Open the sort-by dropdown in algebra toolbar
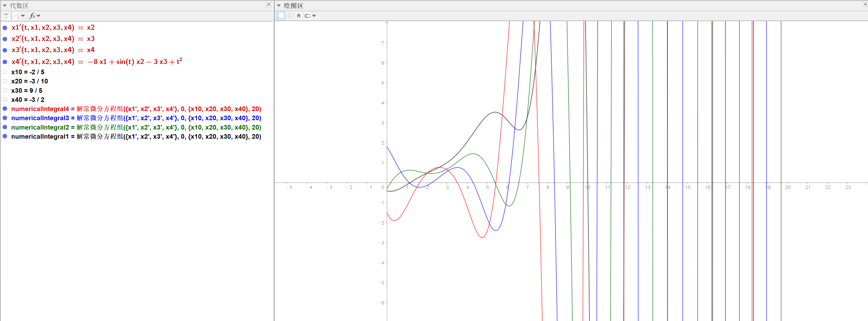This screenshot has height=321, width=868. 19,16
